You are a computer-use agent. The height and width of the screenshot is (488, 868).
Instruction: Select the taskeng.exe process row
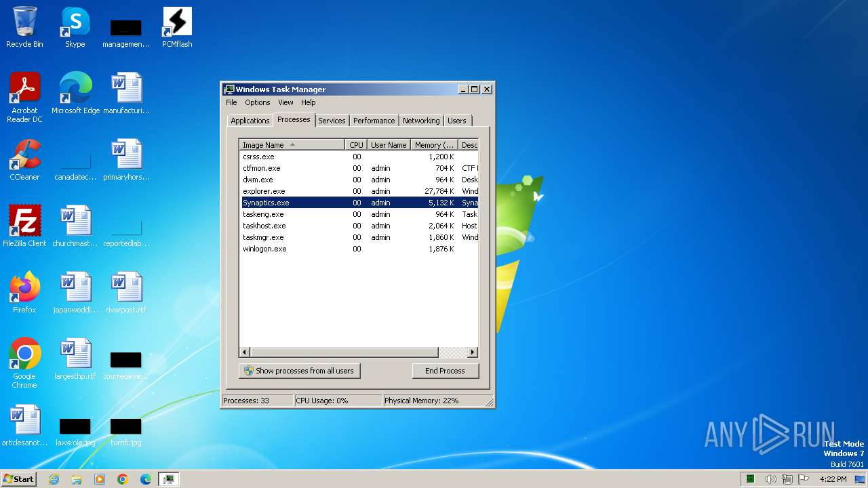359,214
